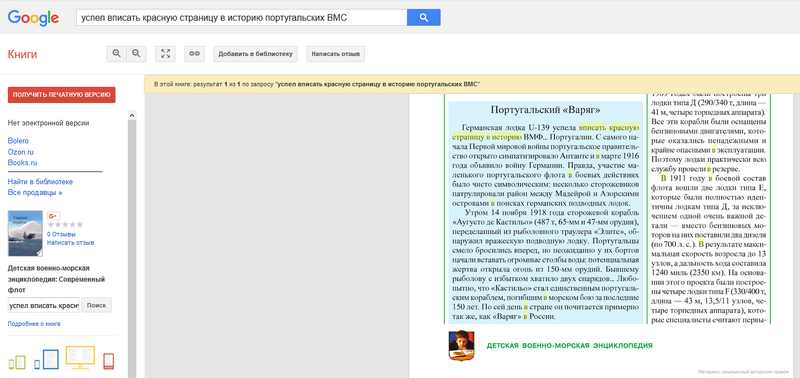Zoom in on the book page

click(116, 54)
